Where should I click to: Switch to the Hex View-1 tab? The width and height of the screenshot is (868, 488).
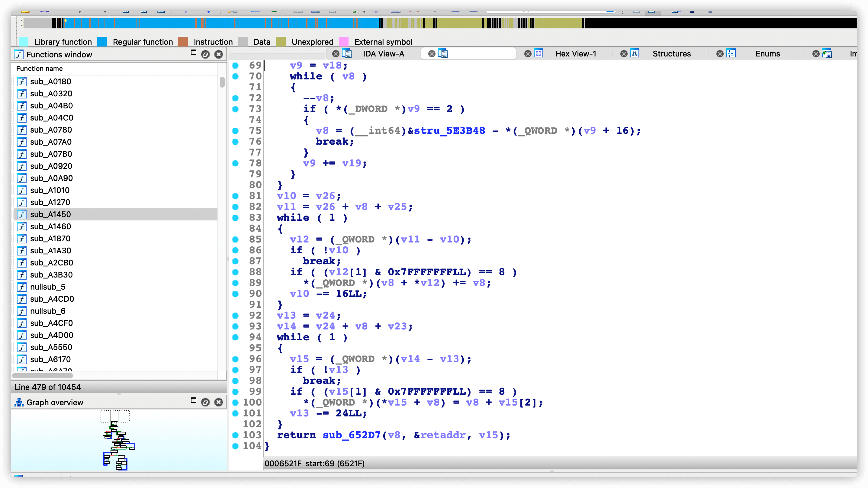pos(576,53)
